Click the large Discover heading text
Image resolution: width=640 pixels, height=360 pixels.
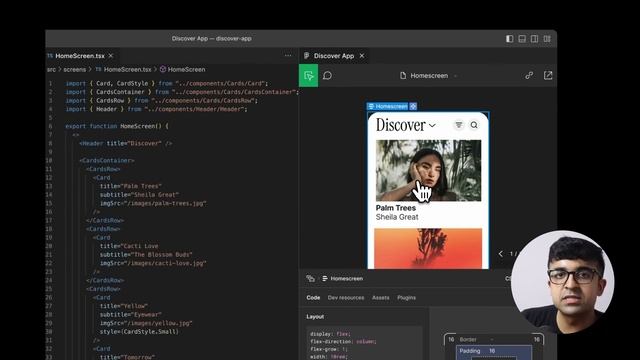(x=400, y=125)
